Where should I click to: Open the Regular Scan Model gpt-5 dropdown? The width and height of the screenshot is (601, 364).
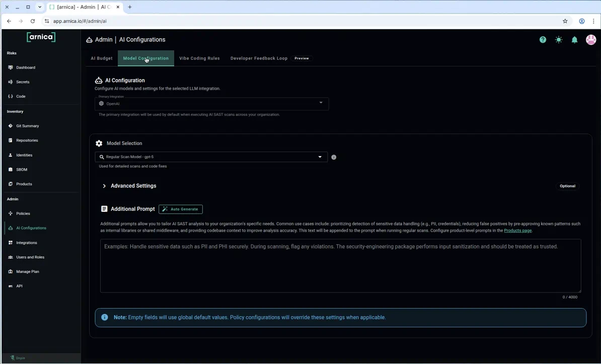point(211,157)
